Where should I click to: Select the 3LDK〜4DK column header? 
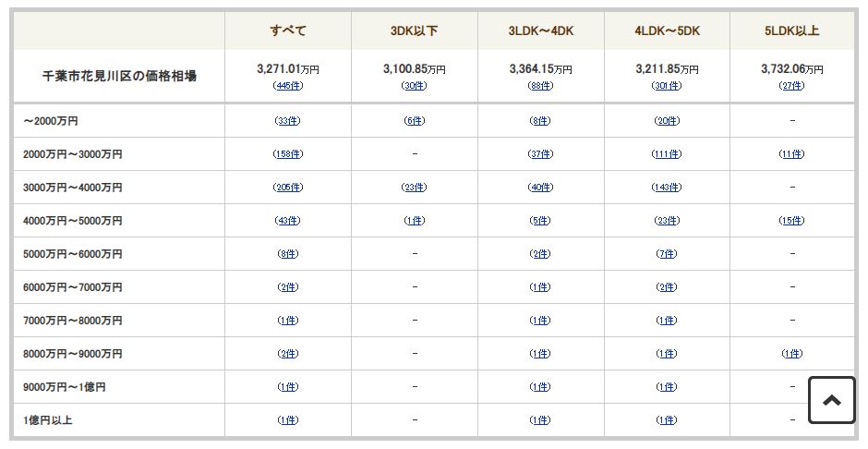click(x=541, y=30)
